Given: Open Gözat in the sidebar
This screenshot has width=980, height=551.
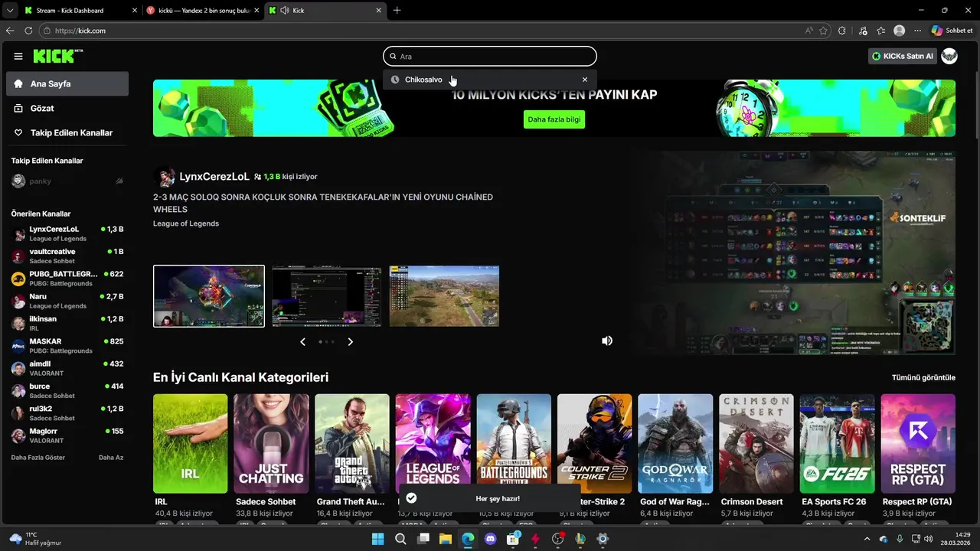Looking at the screenshot, I should coord(67,108).
